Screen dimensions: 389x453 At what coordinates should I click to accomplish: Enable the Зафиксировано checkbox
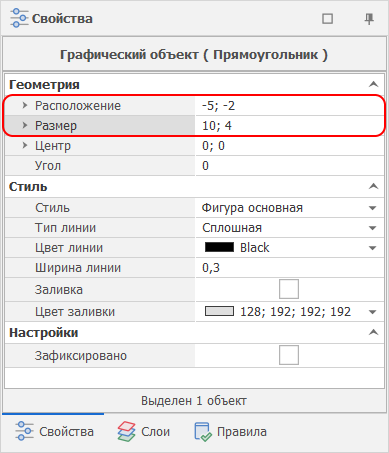coord(289,355)
